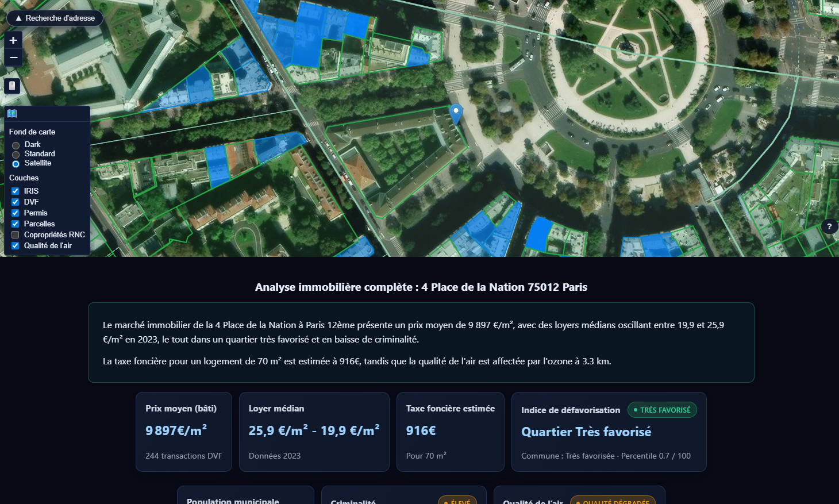
Task: Click the mouse navigation icon below zoom controls
Action: click(x=12, y=86)
